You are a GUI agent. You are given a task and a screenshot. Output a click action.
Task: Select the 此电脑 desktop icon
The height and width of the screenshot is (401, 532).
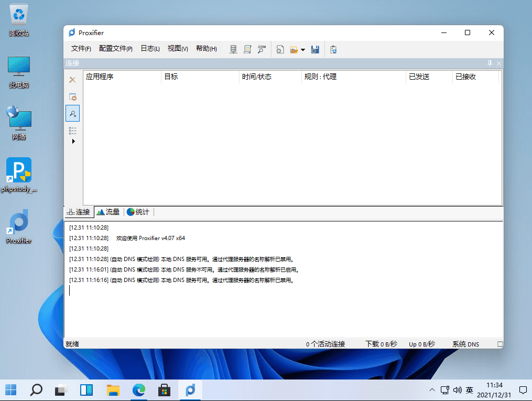(19, 72)
